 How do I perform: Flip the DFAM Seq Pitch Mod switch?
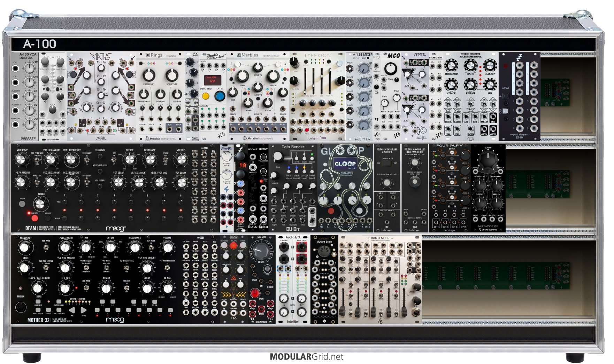pyautogui.click(x=37, y=160)
